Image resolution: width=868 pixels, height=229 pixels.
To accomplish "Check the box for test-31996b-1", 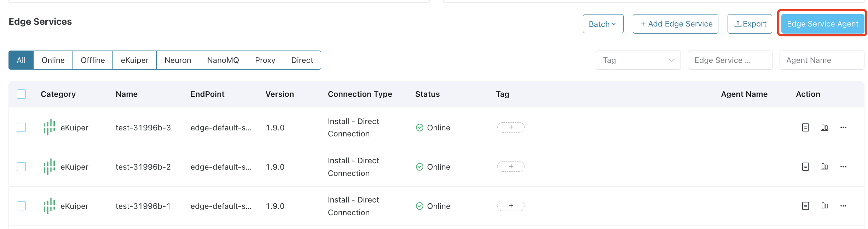I will (x=22, y=206).
